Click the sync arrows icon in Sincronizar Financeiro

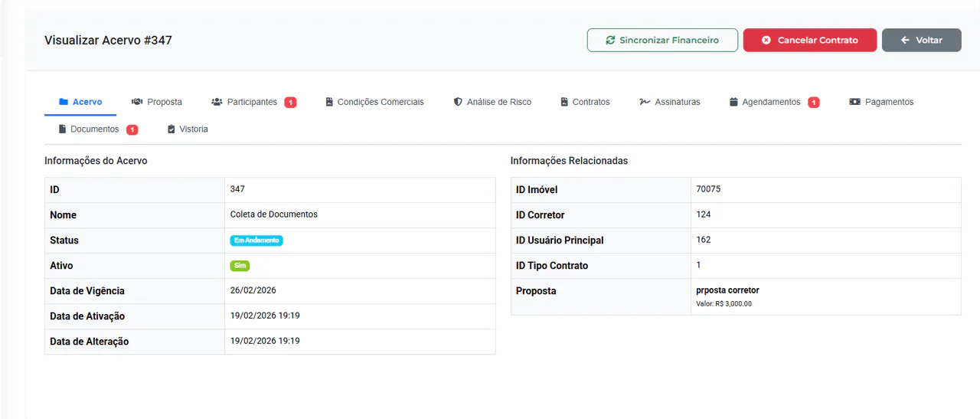tap(610, 40)
